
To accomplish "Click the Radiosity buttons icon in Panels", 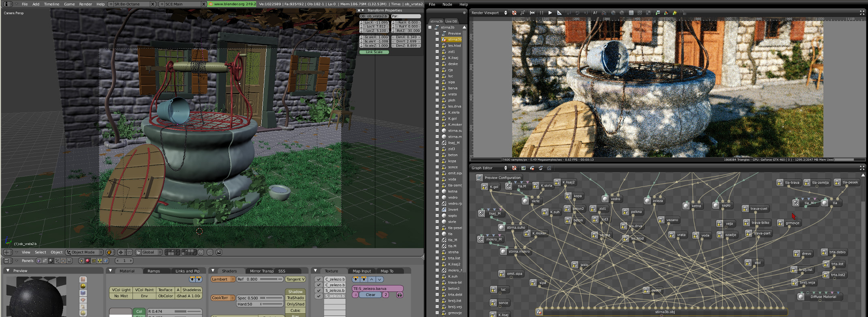I will [100, 261].
